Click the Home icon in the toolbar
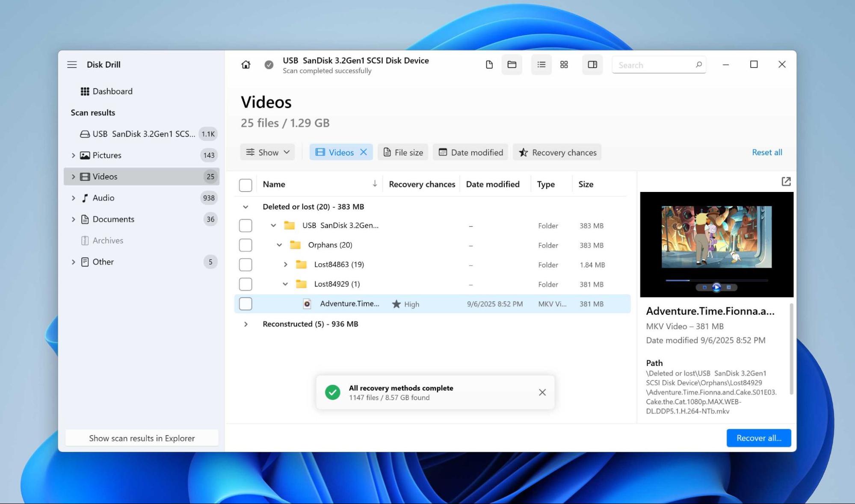855x504 pixels. [246, 65]
